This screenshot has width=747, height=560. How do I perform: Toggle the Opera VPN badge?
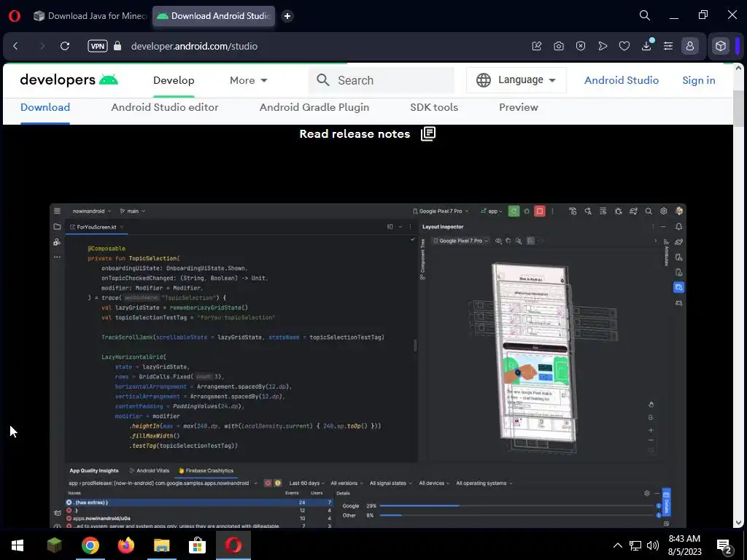pos(98,46)
